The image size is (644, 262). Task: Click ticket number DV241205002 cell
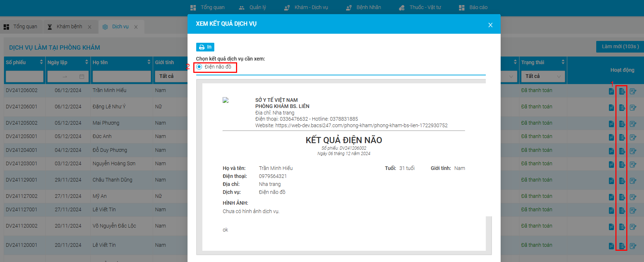[22, 123]
